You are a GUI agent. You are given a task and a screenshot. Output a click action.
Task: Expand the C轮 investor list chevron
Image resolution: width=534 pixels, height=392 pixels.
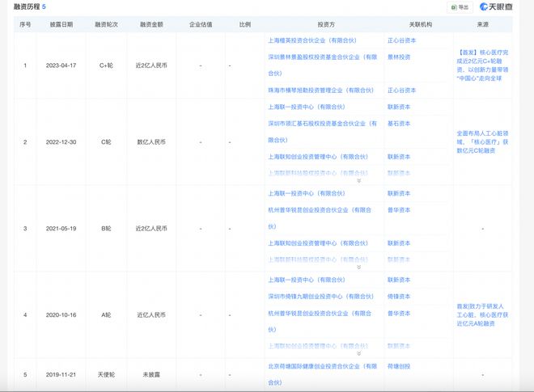[358, 181]
